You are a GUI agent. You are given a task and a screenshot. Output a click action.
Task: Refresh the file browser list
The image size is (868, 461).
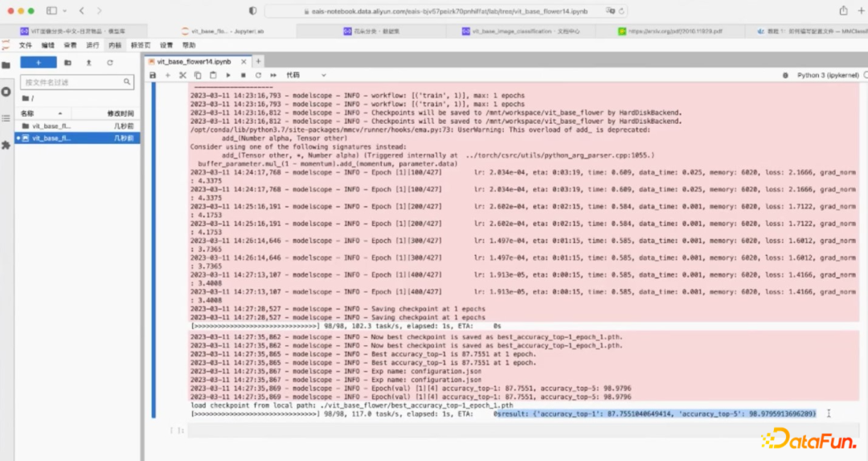[109, 63]
